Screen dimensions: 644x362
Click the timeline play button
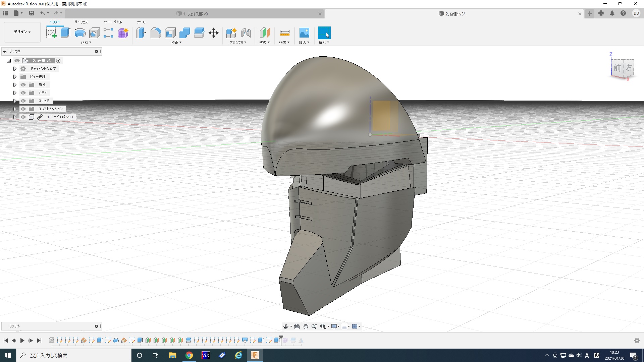coord(22,341)
